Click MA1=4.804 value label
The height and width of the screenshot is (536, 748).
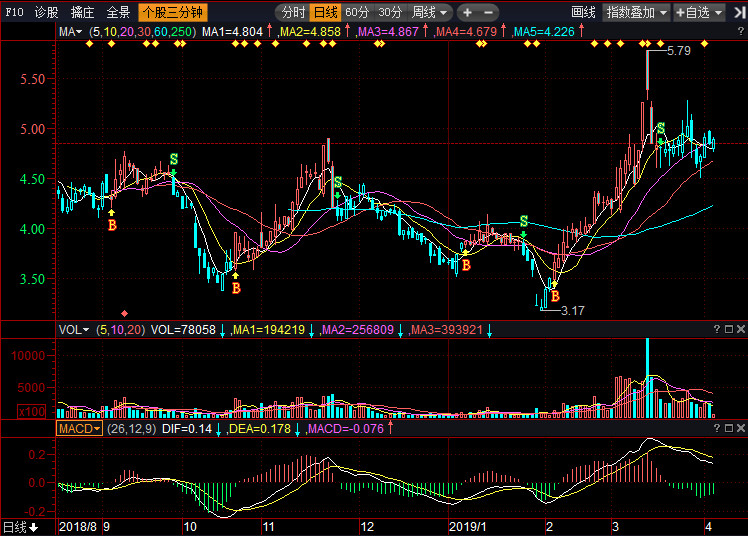[232, 32]
